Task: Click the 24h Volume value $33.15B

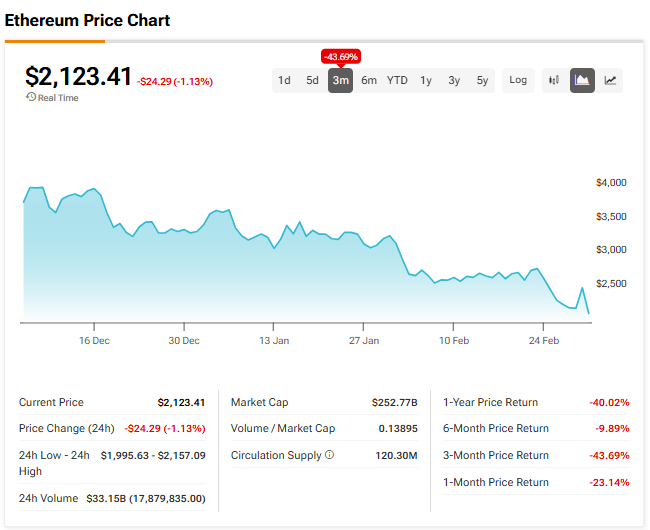Action: click(x=146, y=498)
